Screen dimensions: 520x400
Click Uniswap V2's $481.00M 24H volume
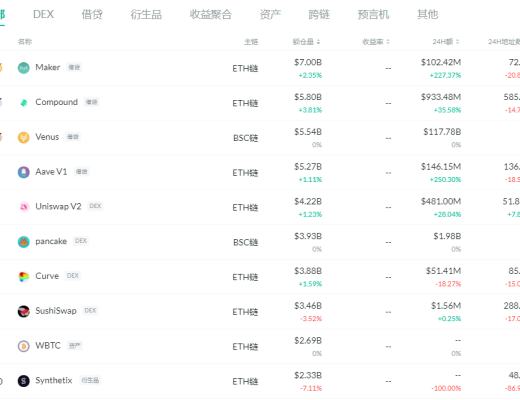[441, 201]
